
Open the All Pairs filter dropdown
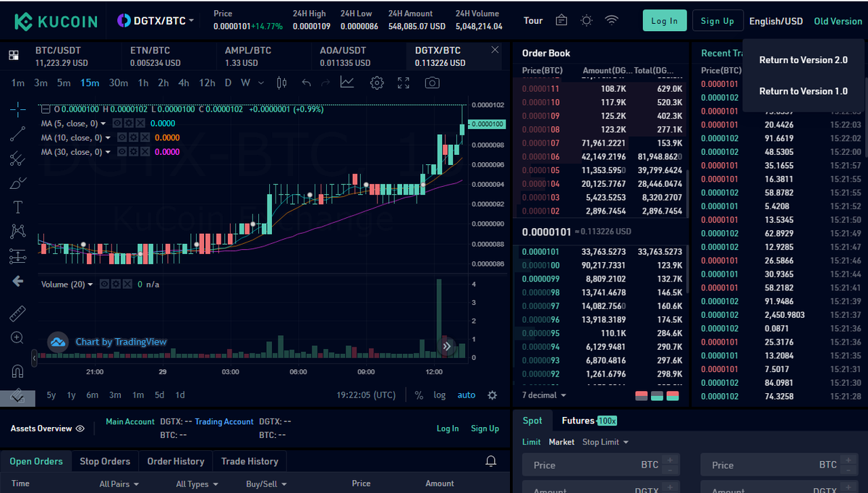click(119, 484)
